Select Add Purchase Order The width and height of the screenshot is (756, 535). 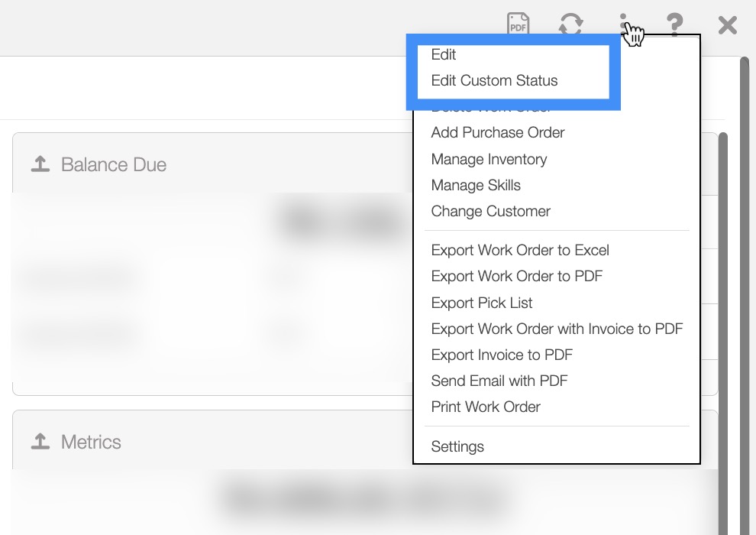(498, 132)
